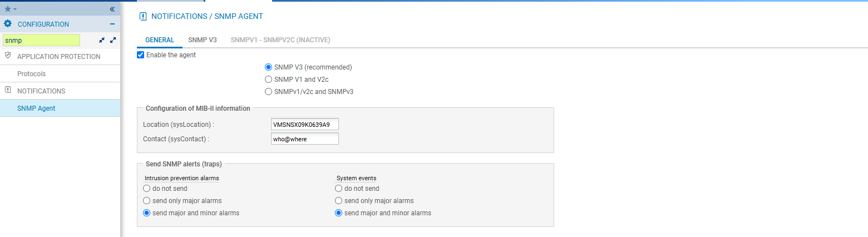Switch to the SNMP V3 tab
Screen dimensions: 868x237
(203, 40)
